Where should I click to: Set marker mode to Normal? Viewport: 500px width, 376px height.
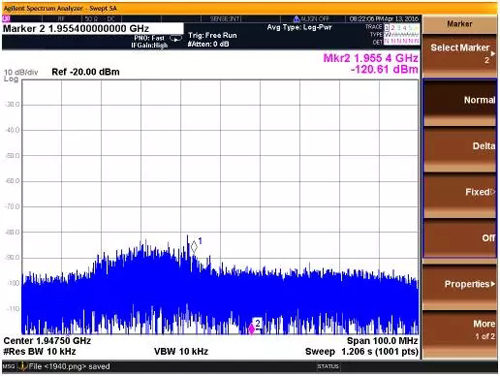(460, 100)
